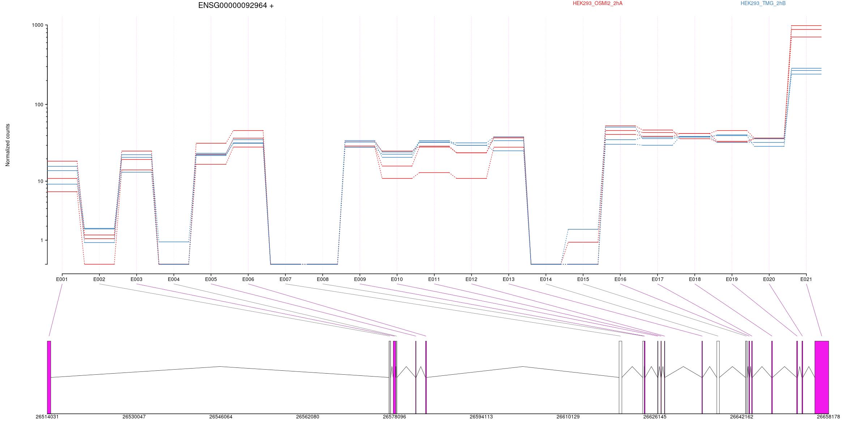Click exon label E005

[211, 279]
